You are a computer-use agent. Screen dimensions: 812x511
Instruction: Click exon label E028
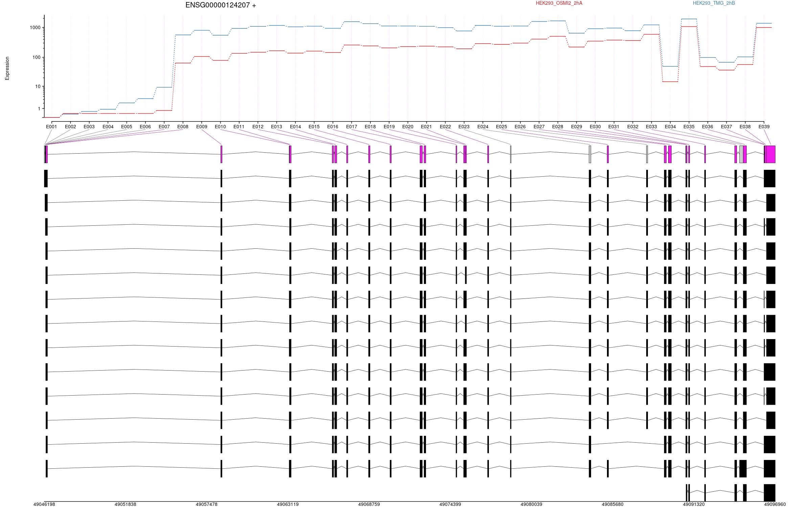(558, 127)
